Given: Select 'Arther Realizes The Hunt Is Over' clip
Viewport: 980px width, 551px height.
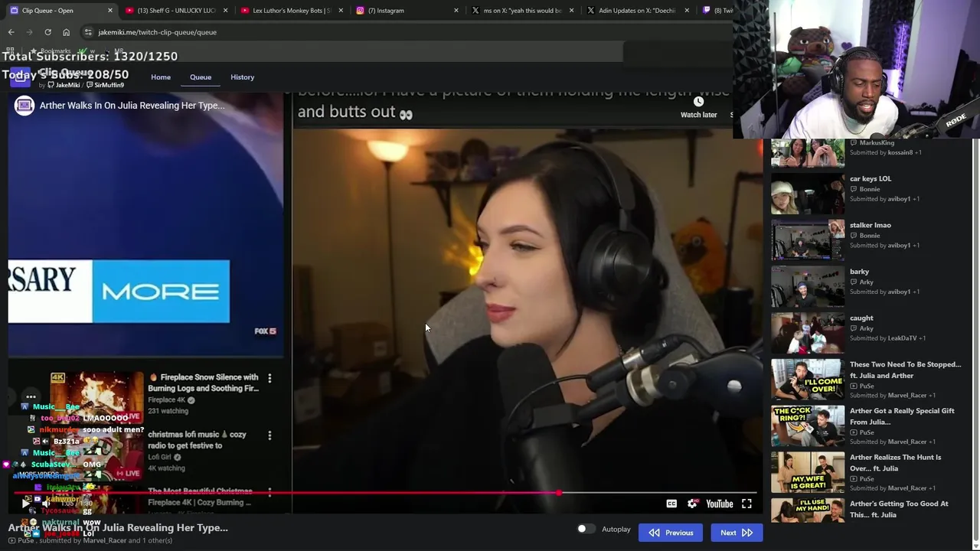Looking at the screenshot, I should point(896,463).
